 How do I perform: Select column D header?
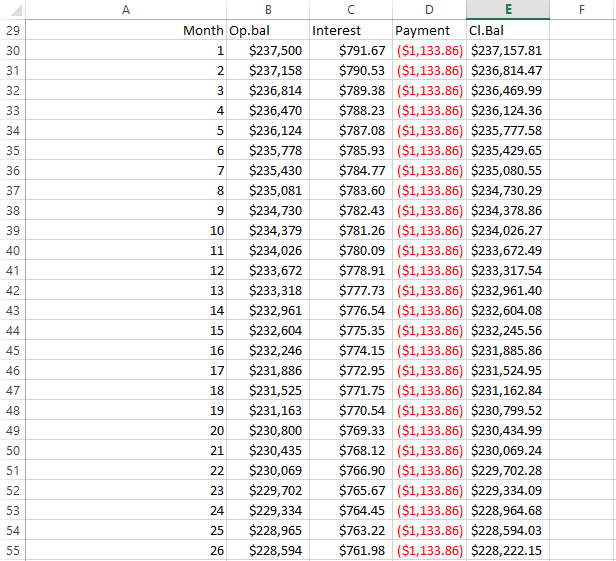(429, 9)
